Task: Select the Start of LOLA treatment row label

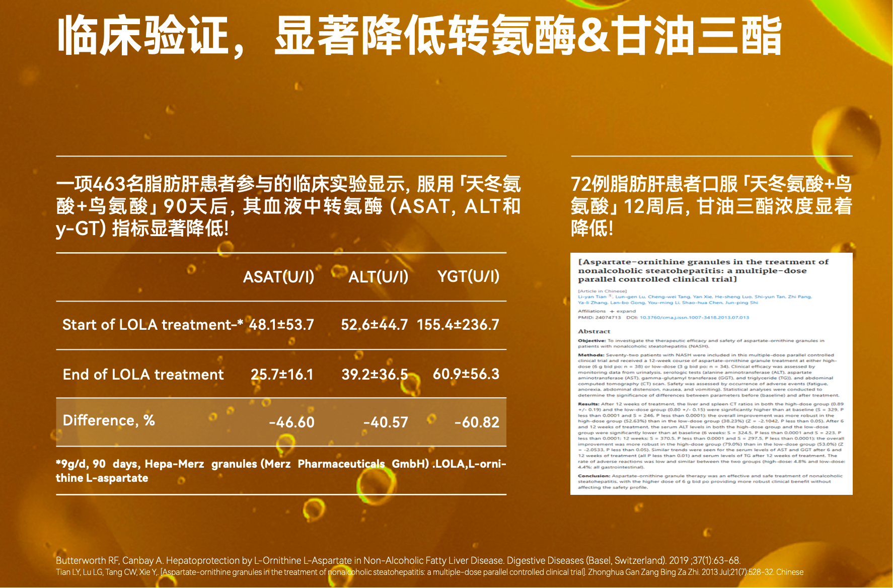Action: tap(152, 325)
